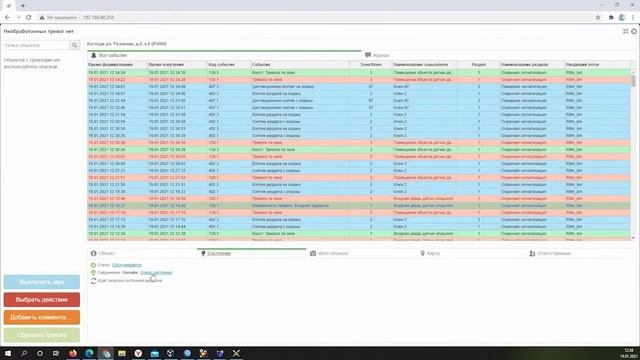Click the search magnifier icon beside object search

tap(74, 45)
